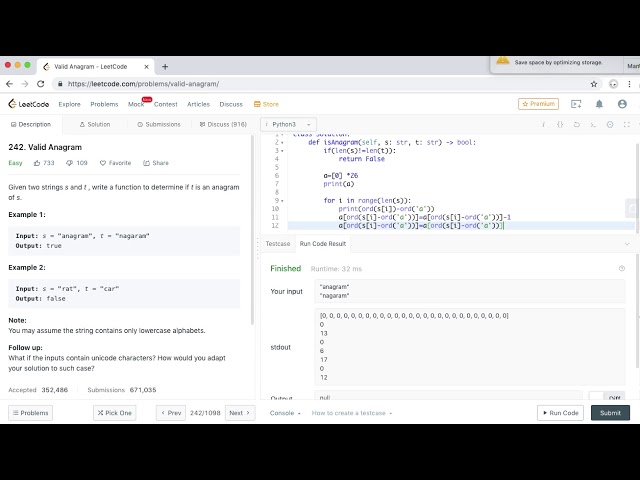Select the Testcase tab
The width and height of the screenshot is (640, 480).
278,244
